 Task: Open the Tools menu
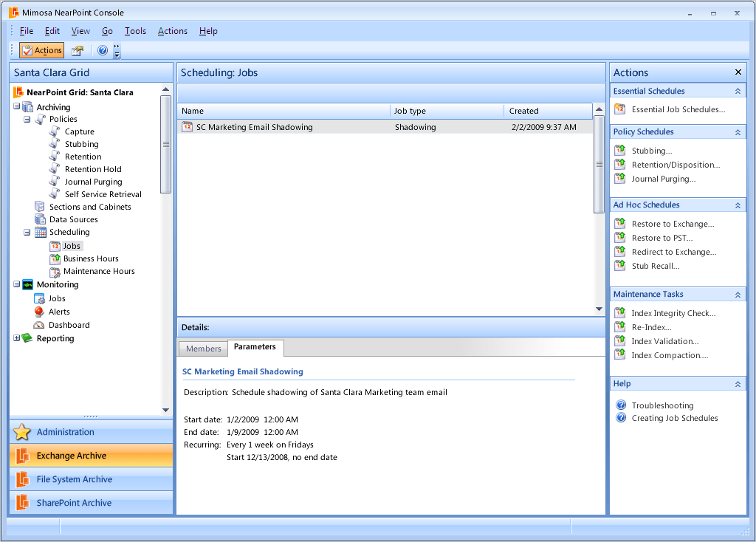tap(135, 31)
